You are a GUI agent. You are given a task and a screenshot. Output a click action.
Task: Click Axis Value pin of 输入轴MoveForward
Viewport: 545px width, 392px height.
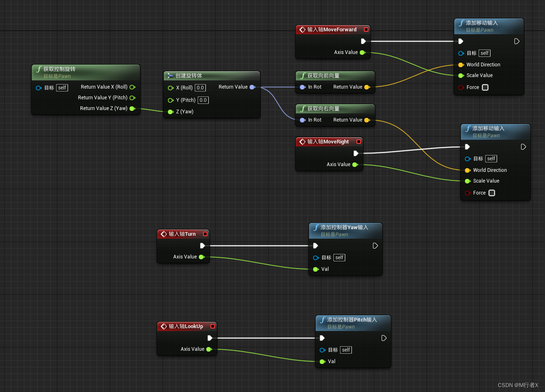pyautogui.click(x=363, y=52)
